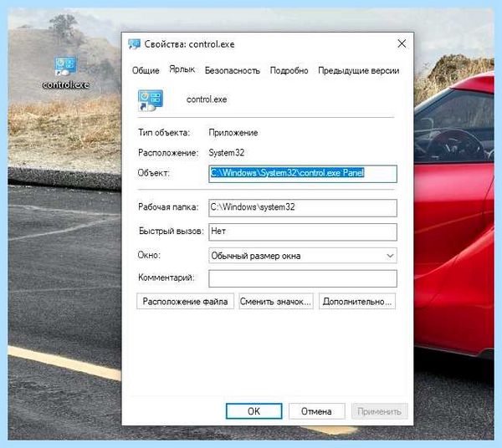This screenshot has height=448, width=502.
Task: Click the Комментарий: label
Action: coord(166,277)
